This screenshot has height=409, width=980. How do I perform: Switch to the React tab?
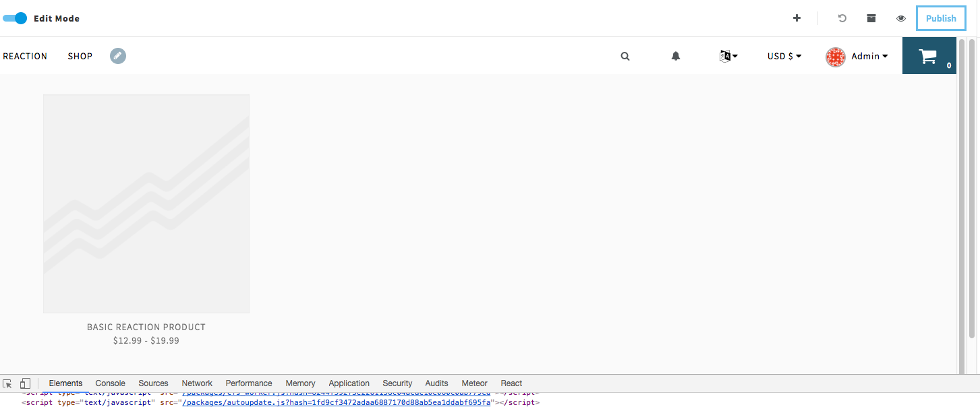pos(511,383)
